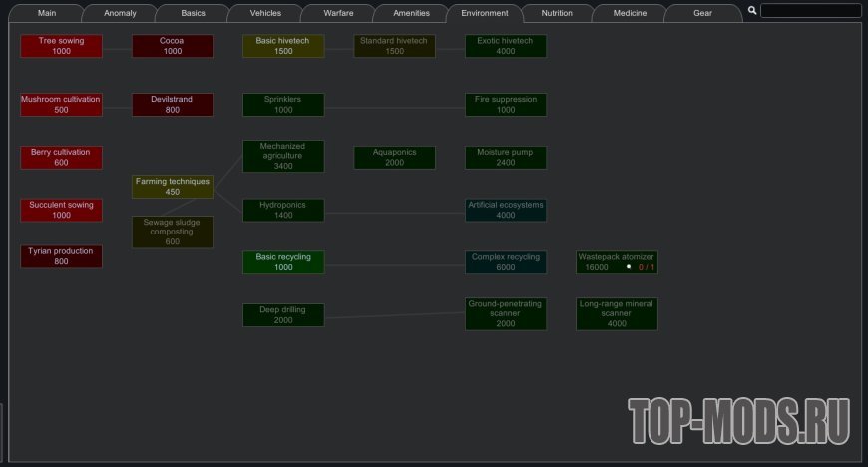Select the Devilstrand research node
Screen dimensions: 868x467
[x=173, y=105]
